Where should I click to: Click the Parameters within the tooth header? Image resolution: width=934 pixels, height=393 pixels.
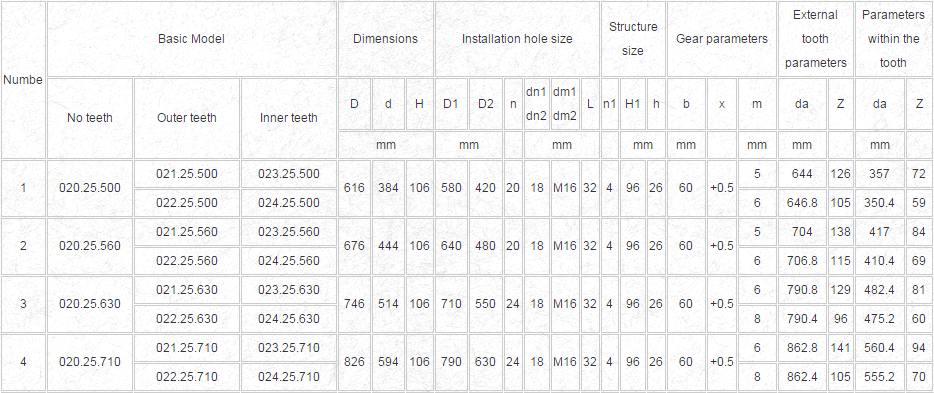pyautogui.click(x=893, y=39)
